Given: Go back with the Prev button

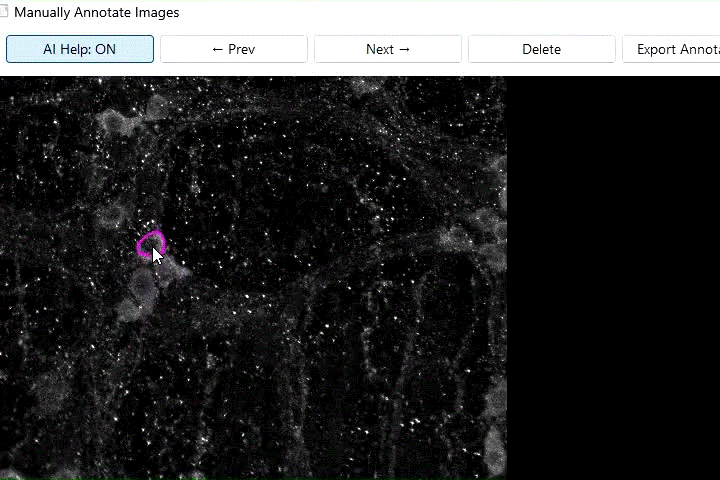Looking at the screenshot, I should click(233, 49).
